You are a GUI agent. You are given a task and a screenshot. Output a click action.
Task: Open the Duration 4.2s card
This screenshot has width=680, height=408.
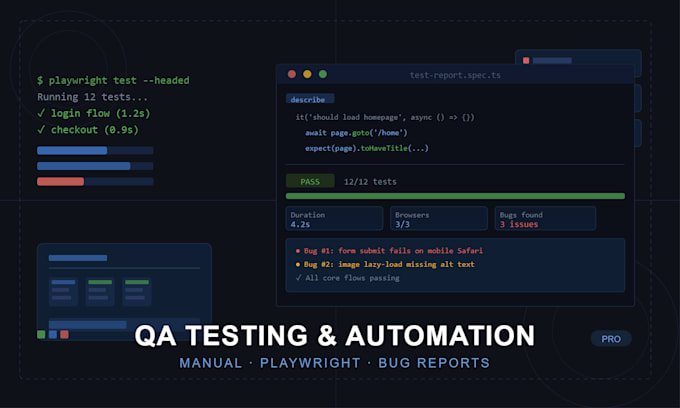coord(334,219)
